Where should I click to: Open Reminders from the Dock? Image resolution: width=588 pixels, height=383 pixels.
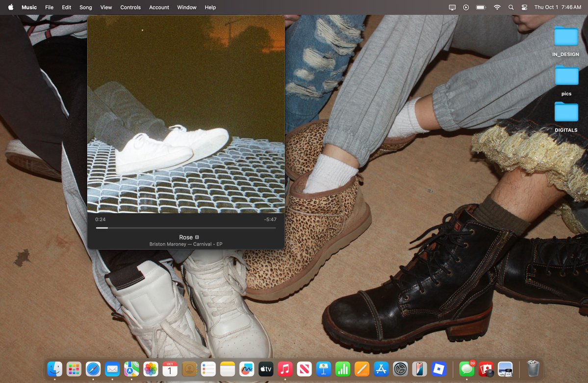(x=208, y=369)
